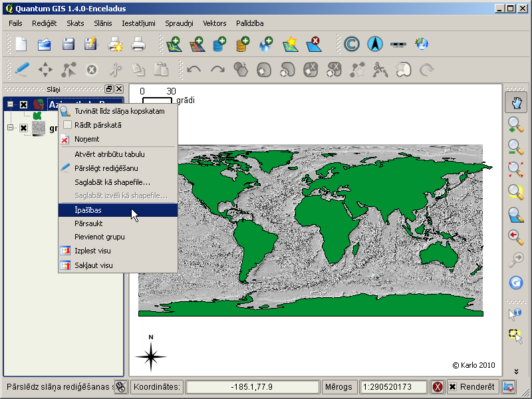Click Save Project As icon with pencil
532x399 pixels.
pyautogui.click(x=90, y=44)
